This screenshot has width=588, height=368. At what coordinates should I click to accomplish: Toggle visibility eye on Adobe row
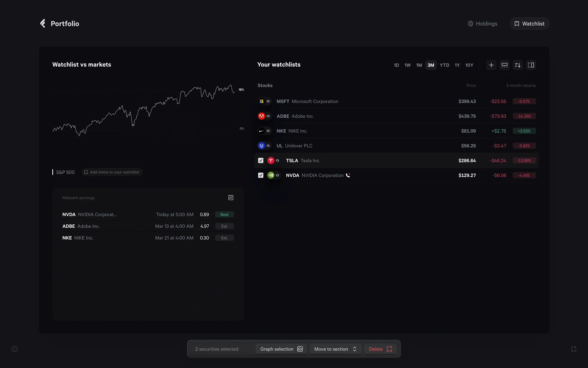coord(268,116)
